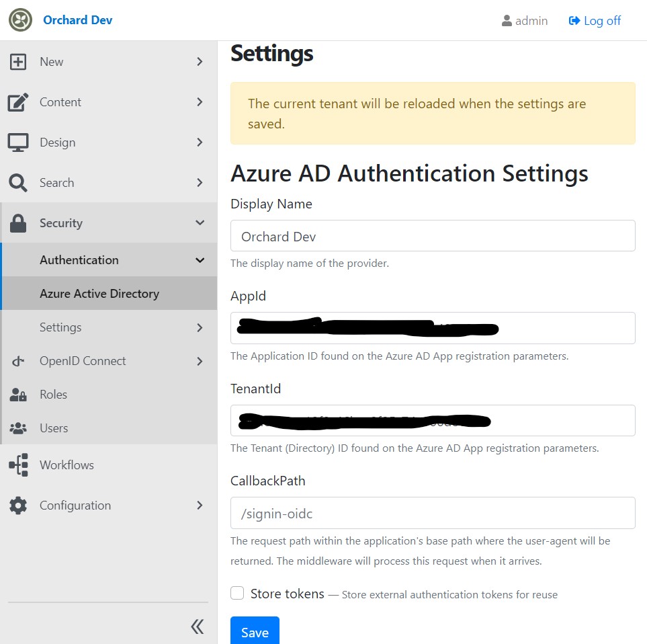Screen dimensions: 647x644
Task: Click the Log off arrow icon
Action: (574, 21)
